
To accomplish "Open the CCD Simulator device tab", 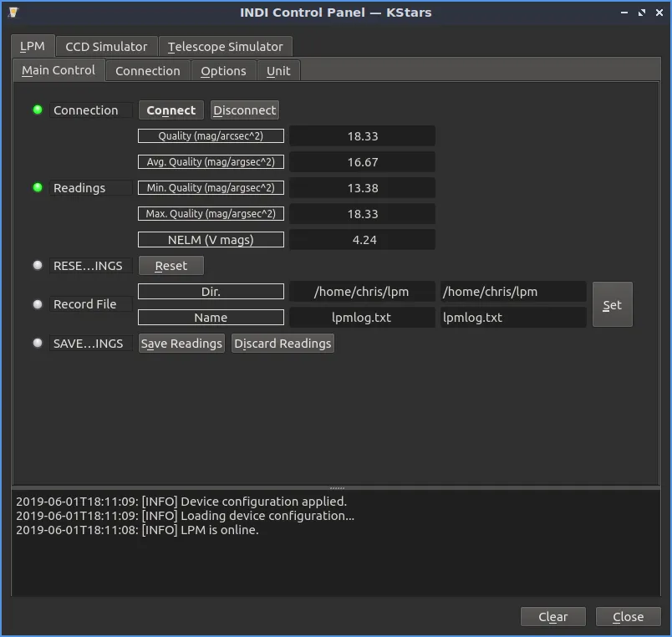I will [106, 46].
